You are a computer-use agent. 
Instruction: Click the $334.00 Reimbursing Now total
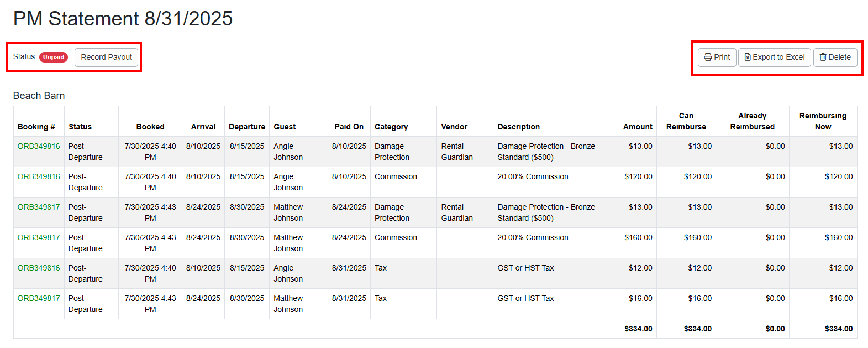tap(838, 329)
